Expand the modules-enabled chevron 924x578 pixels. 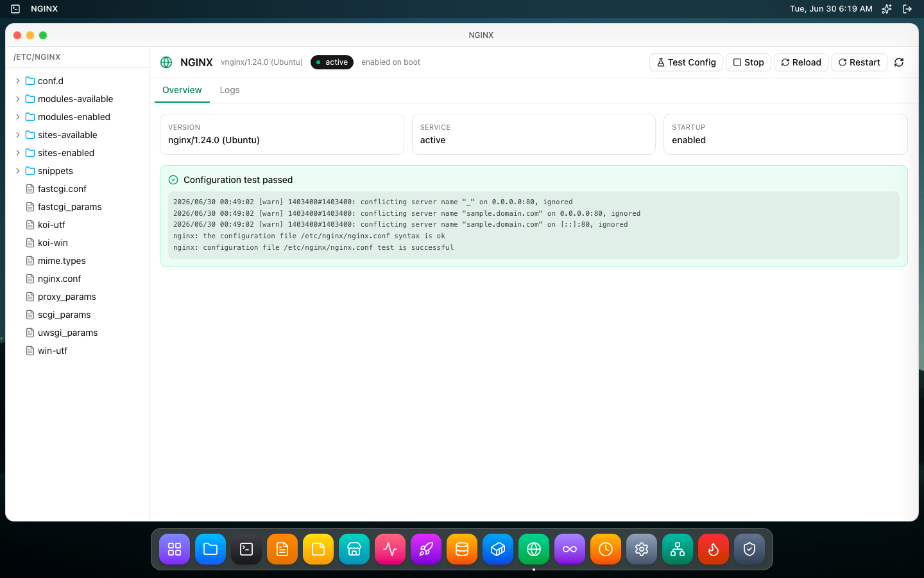18,117
